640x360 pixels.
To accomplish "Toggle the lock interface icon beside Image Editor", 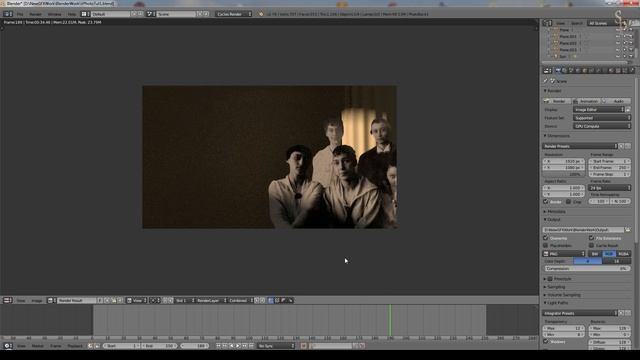I will [628, 109].
